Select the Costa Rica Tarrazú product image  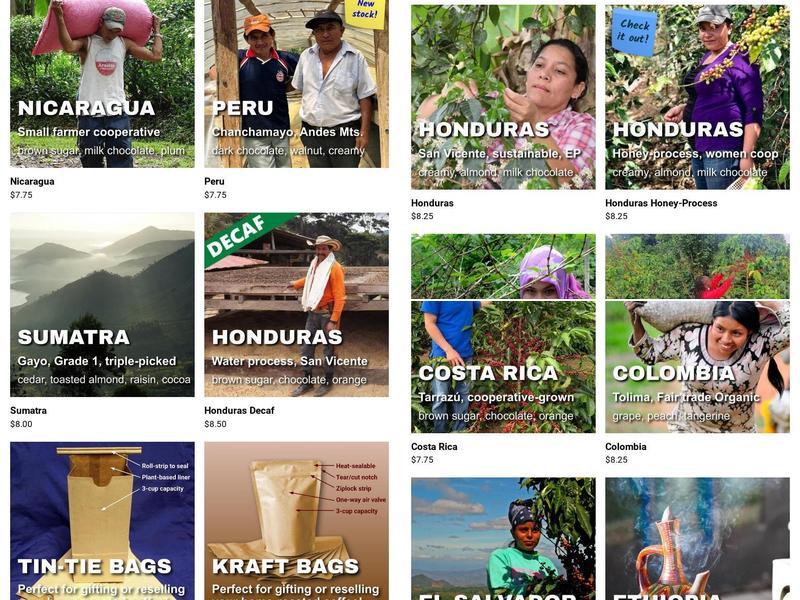(503, 334)
